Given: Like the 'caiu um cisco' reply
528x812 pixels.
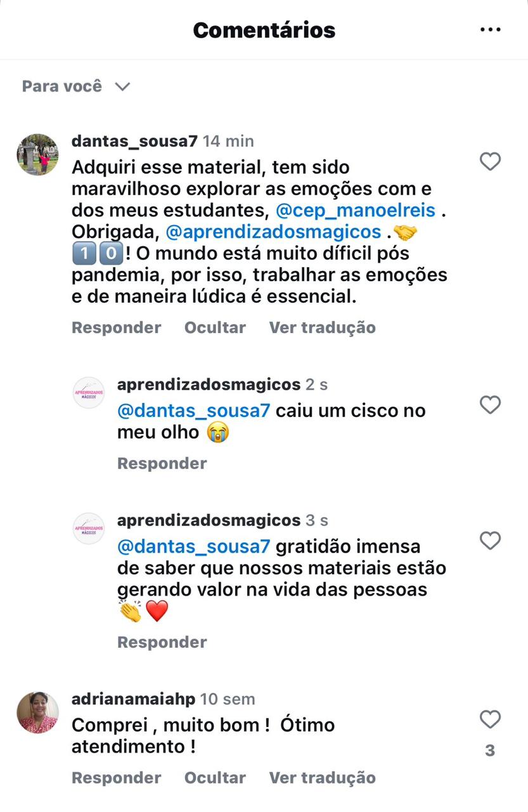Looking at the screenshot, I should click(x=490, y=405).
